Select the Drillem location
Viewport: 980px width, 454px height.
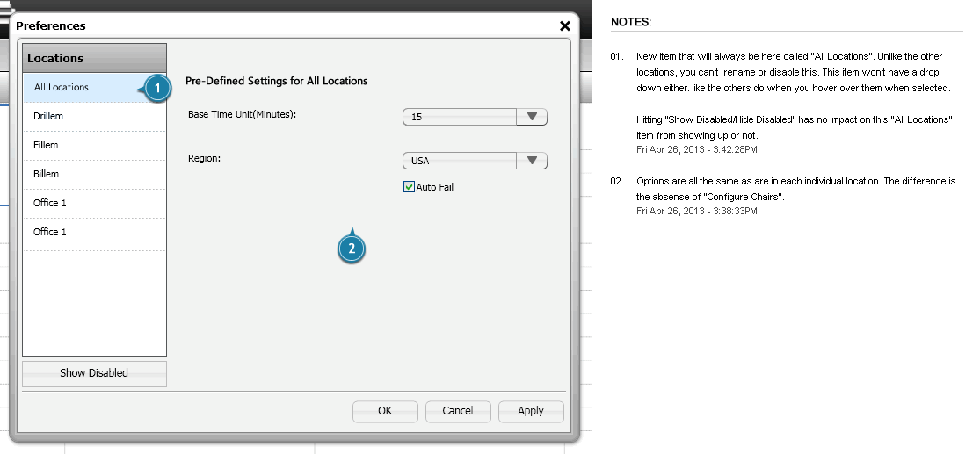tap(94, 117)
